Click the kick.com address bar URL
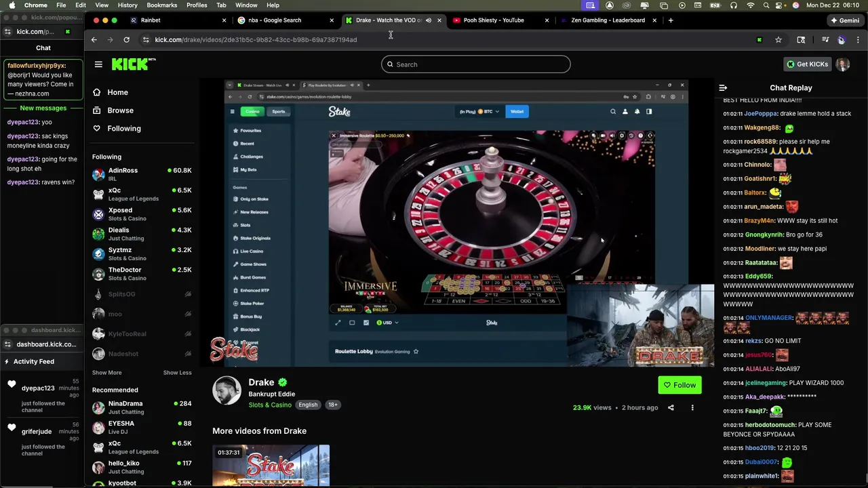Viewport: 868px width, 488px height. [256, 40]
